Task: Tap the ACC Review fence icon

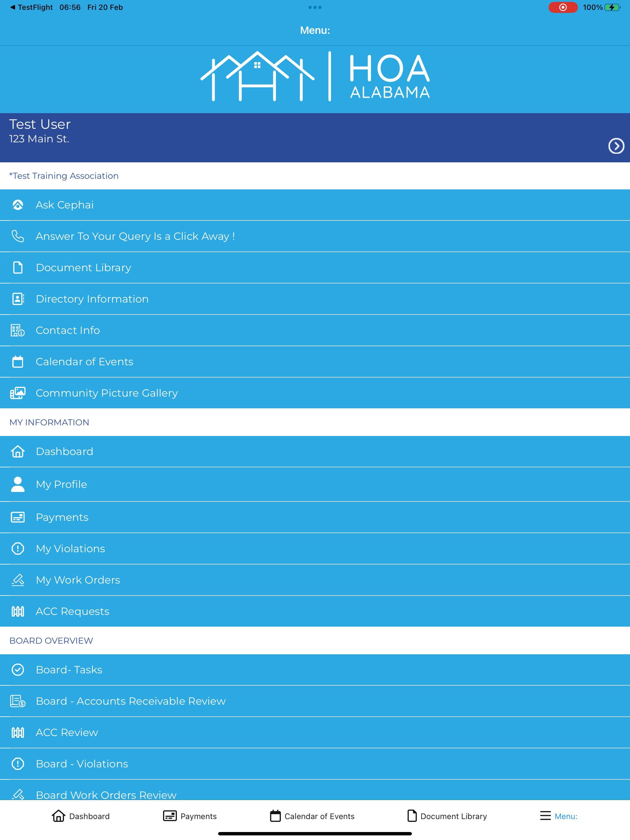Action: [x=18, y=732]
